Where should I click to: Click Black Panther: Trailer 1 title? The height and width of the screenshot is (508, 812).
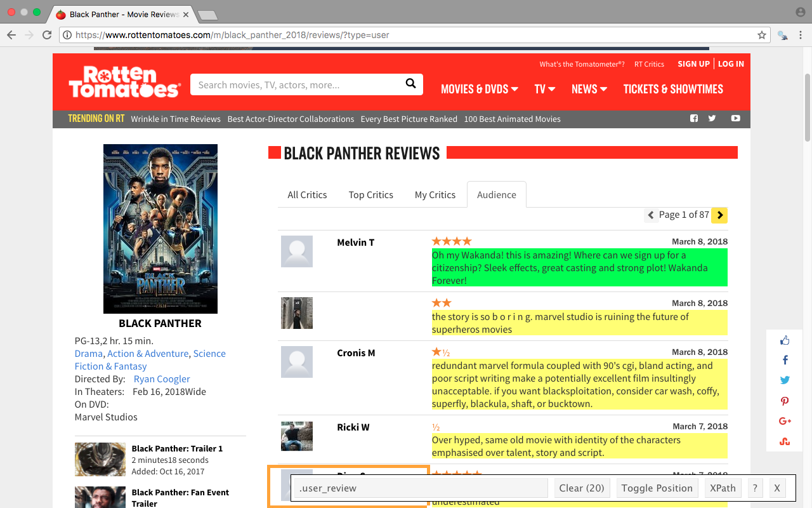click(177, 448)
